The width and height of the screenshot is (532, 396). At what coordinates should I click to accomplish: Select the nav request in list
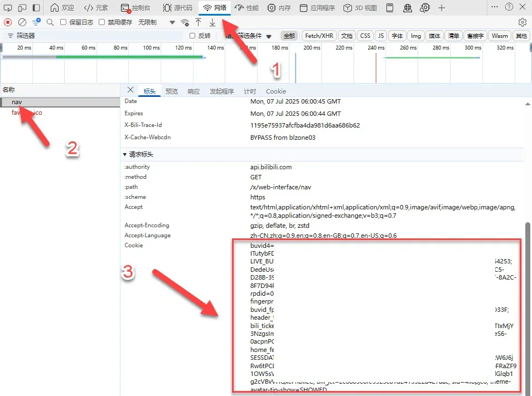click(x=17, y=102)
